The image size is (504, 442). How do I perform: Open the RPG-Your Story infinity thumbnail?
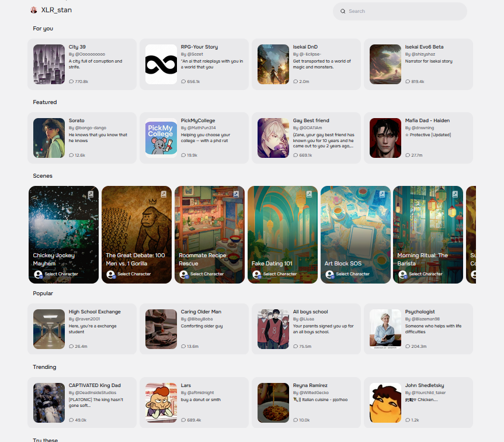point(161,64)
